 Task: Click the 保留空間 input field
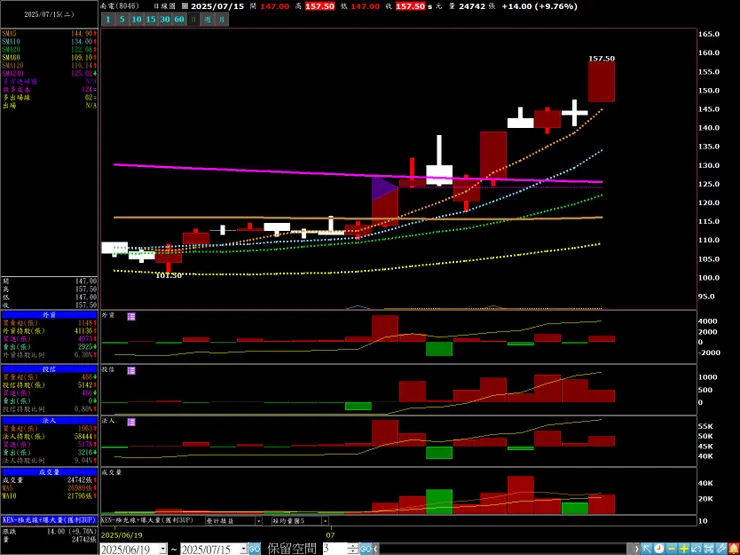(335, 549)
